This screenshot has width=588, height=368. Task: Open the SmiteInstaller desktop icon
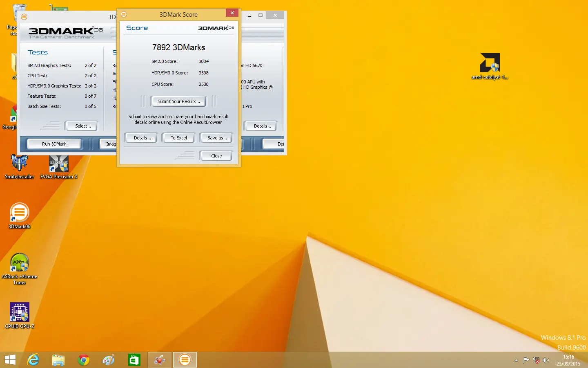19,167
